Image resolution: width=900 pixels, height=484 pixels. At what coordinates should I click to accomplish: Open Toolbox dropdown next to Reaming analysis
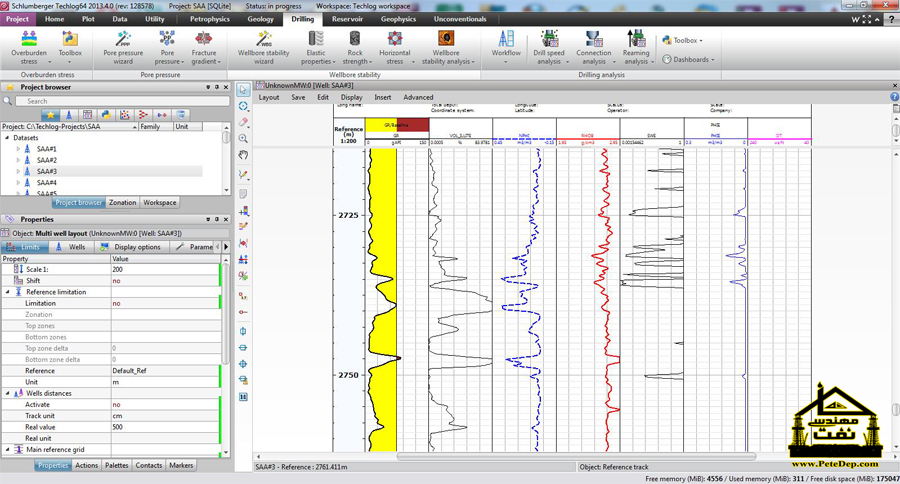click(x=682, y=40)
